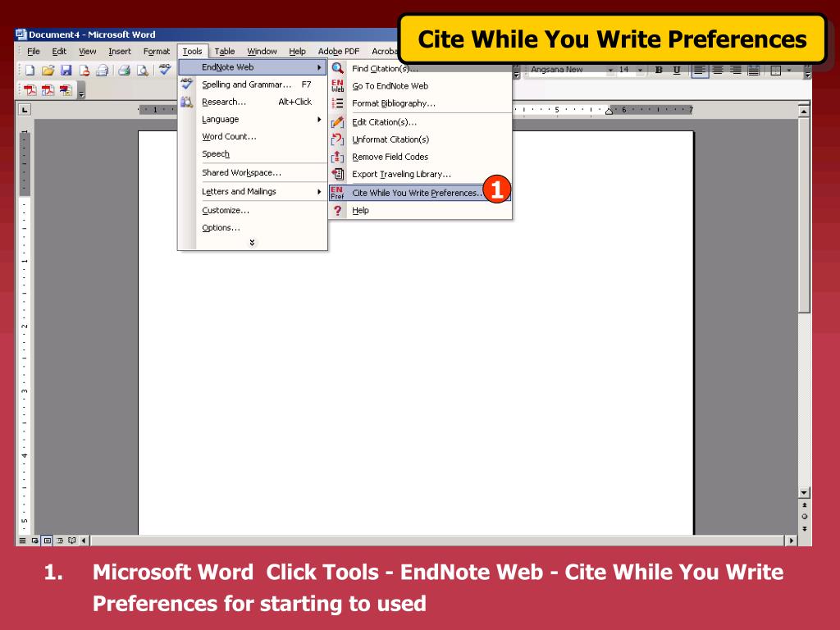Open the Angsana New font dropdown

(x=610, y=71)
